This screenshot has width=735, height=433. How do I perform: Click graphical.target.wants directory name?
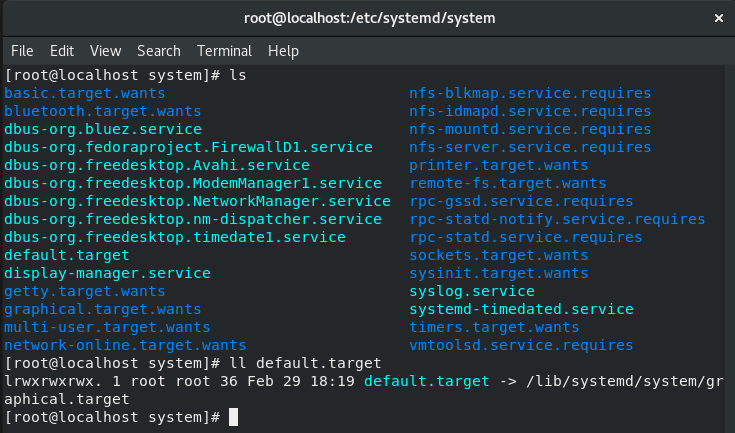tap(103, 309)
